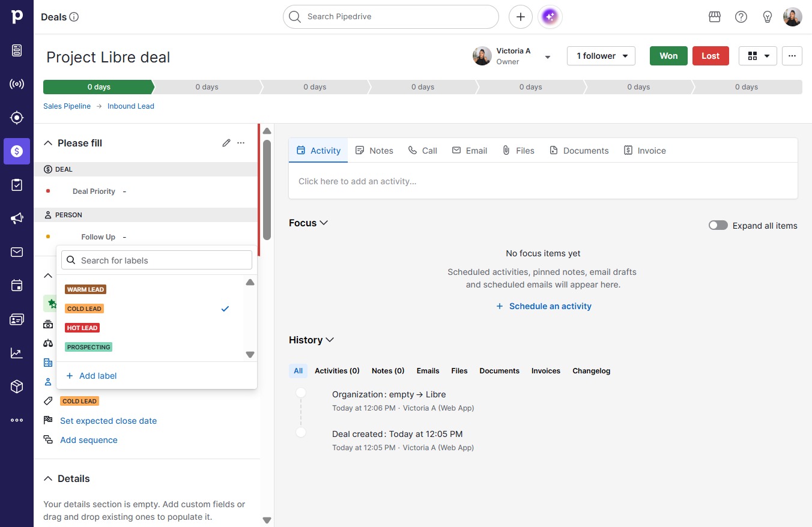Click Schedule an activity link
Viewport: 812px width, 527px height.
click(x=544, y=306)
